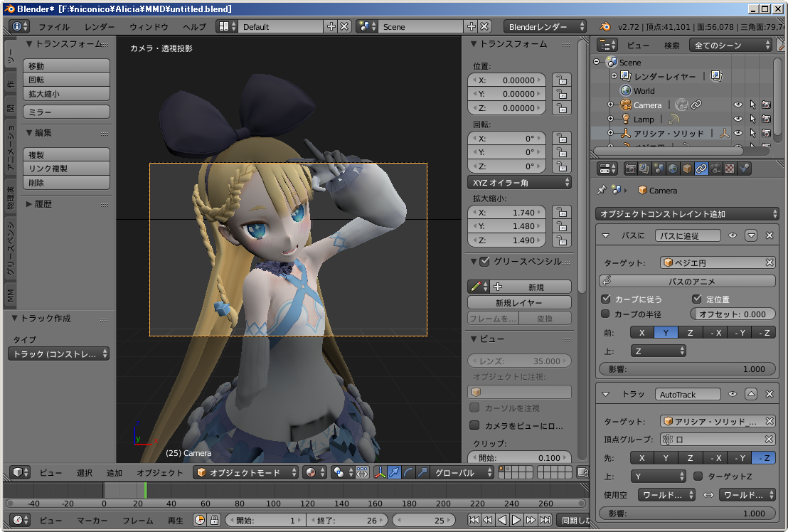Enable the カーブの半径 checkbox
The width and height of the screenshot is (788, 532).
click(x=606, y=314)
